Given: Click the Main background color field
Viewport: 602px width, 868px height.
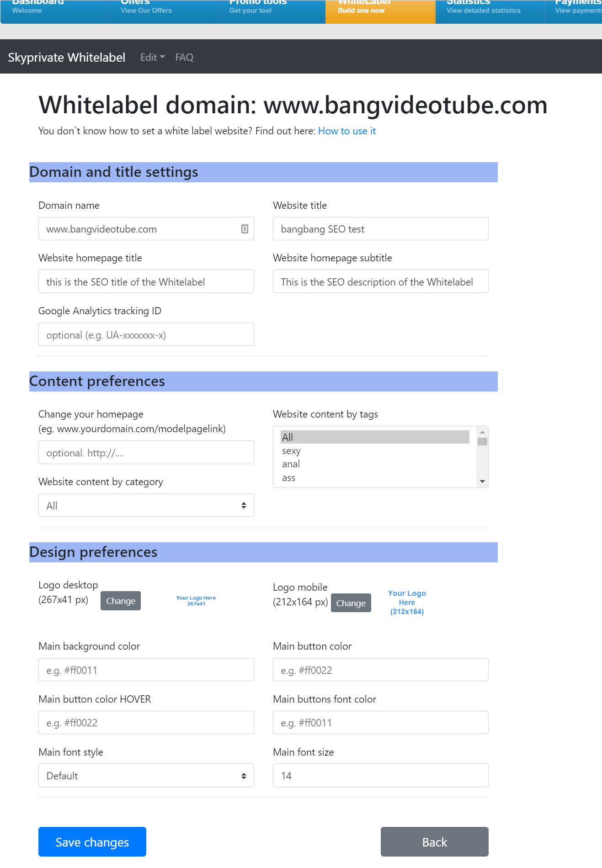Looking at the screenshot, I should (x=146, y=670).
